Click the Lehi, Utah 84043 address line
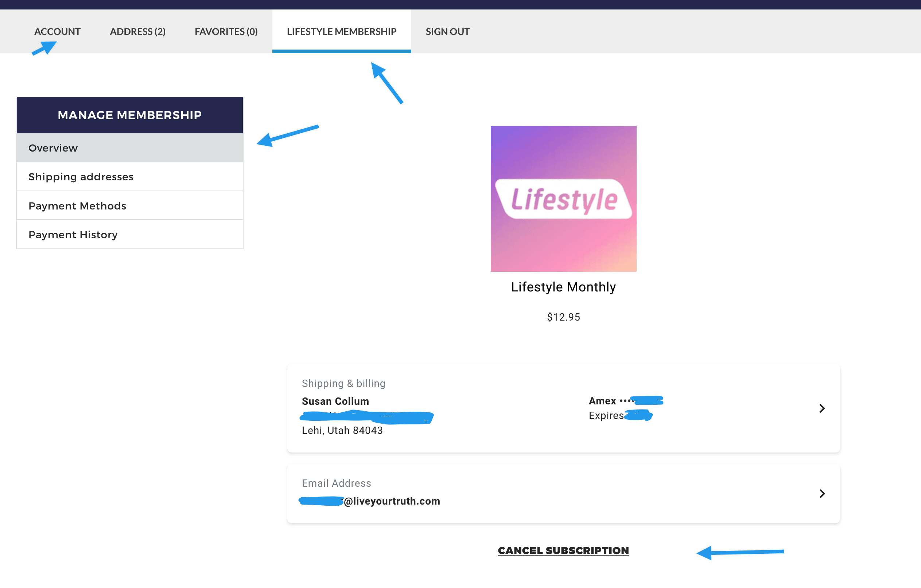921x588 pixels. tap(342, 431)
